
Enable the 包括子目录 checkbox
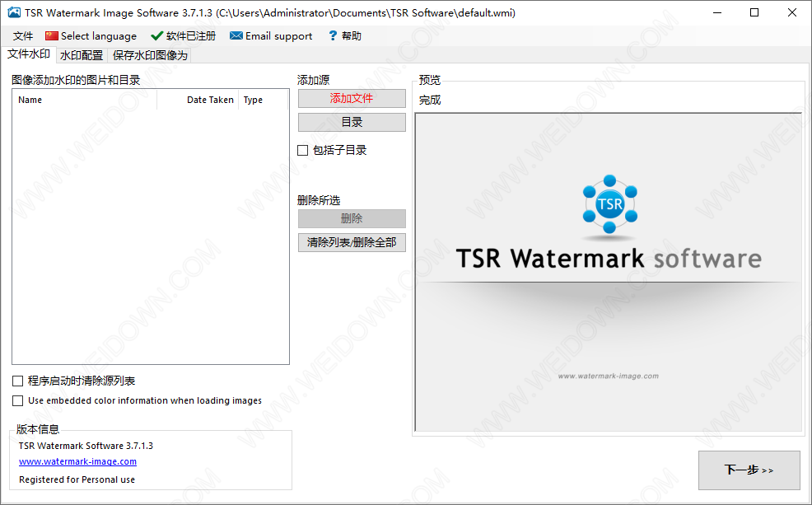click(303, 150)
